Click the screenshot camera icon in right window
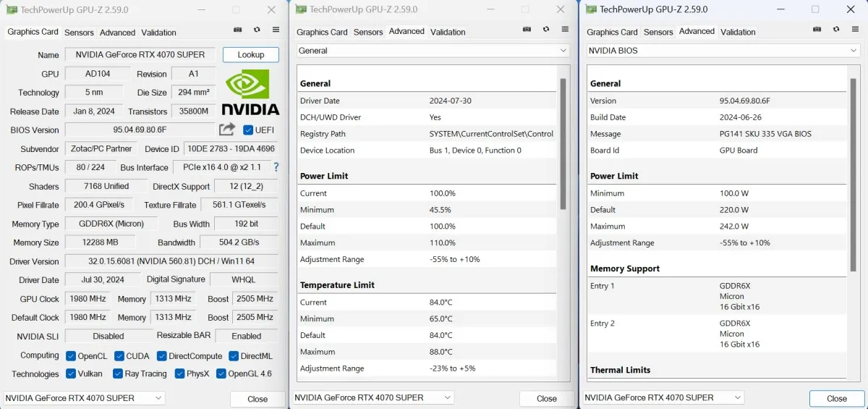Viewport: 868px width, 409px height. [817, 30]
